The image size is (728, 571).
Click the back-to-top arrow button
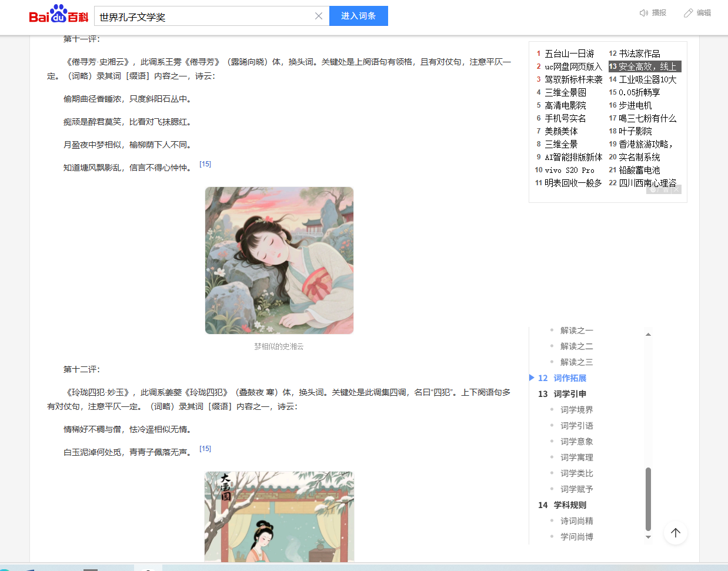click(x=676, y=533)
